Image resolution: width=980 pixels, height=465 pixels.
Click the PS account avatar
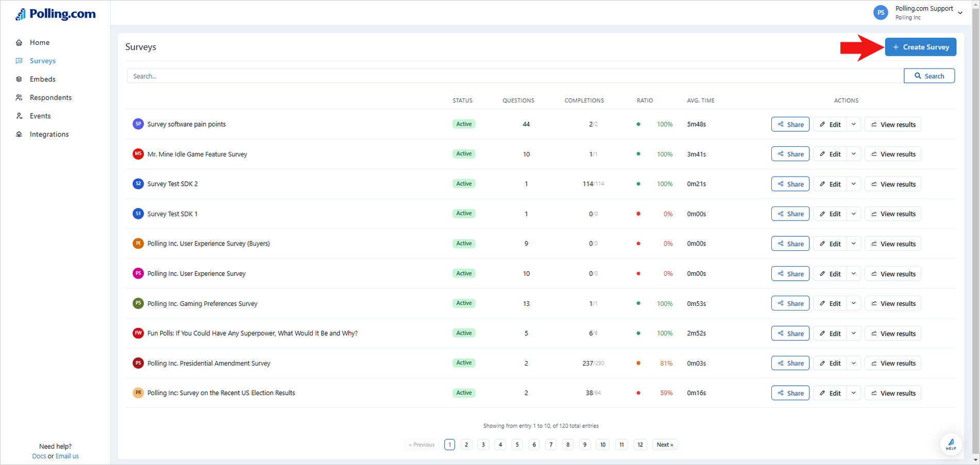881,12
